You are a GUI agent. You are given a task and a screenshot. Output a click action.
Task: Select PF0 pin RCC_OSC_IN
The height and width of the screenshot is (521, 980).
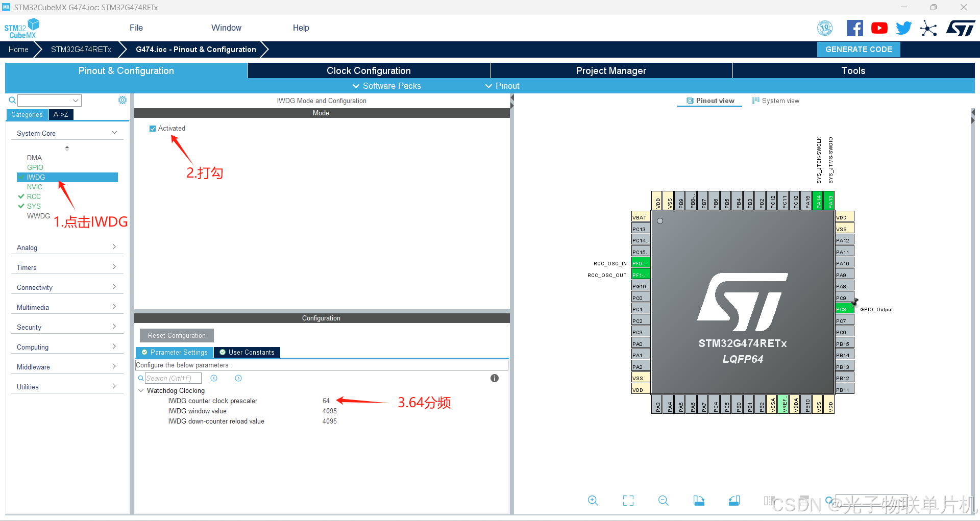pos(641,263)
